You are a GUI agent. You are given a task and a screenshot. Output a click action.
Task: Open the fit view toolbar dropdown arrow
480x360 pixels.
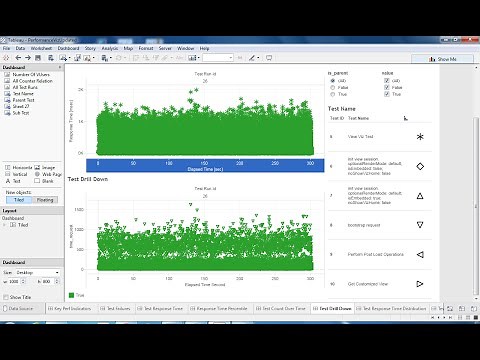198,58
